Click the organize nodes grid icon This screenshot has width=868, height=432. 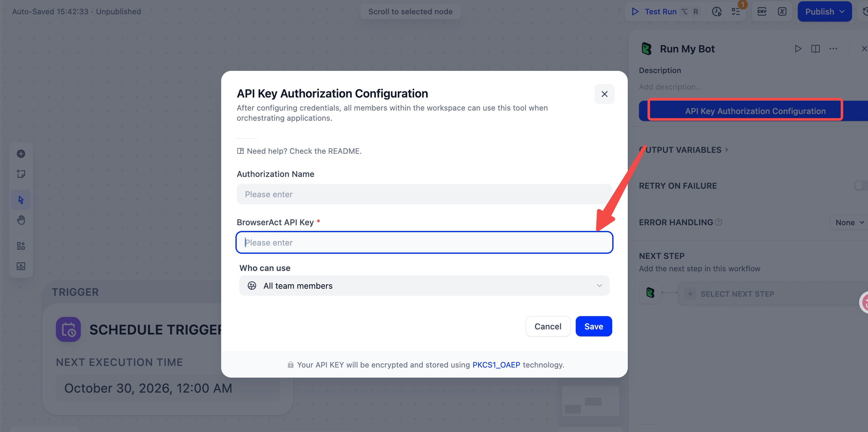tap(21, 246)
